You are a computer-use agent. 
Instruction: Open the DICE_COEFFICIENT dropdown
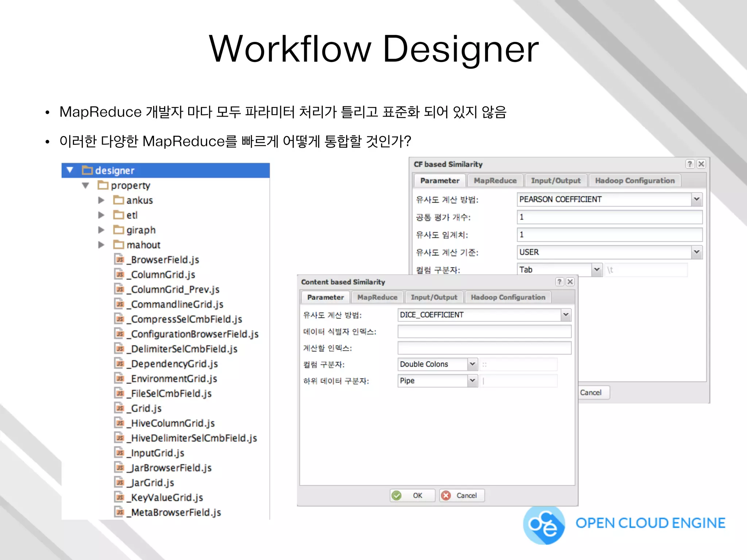(x=566, y=315)
